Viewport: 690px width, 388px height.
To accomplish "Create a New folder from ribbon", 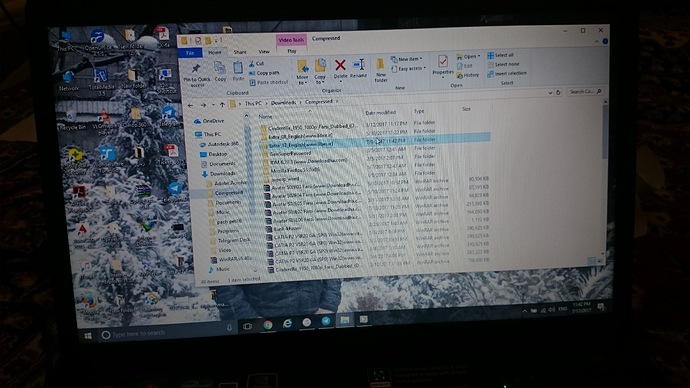I will coord(381,71).
